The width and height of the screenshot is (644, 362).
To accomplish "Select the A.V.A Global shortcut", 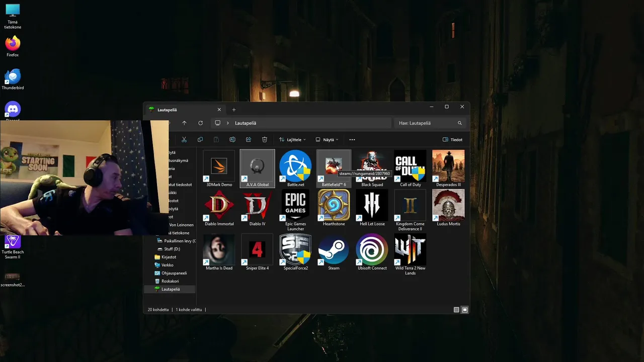I will [x=258, y=168].
